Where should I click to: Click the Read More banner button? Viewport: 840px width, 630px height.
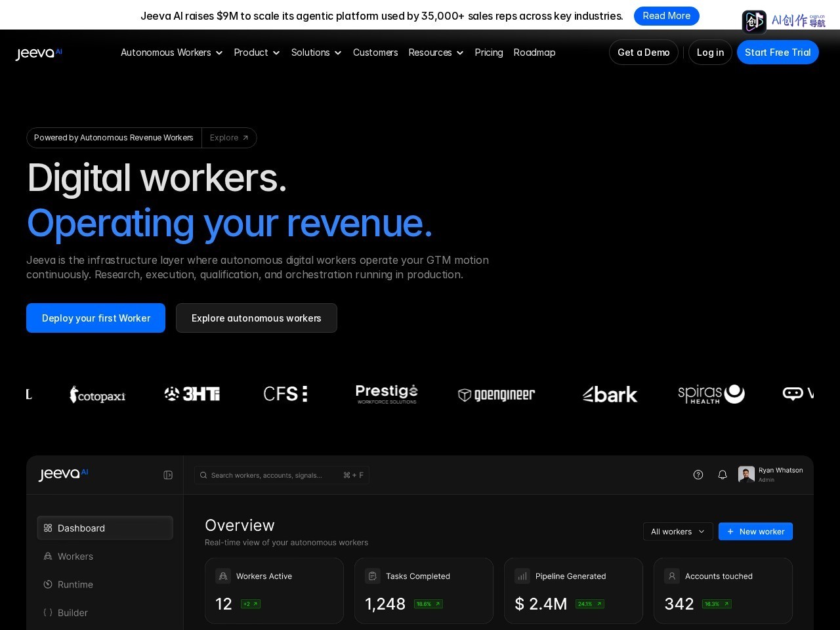click(667, 16)
